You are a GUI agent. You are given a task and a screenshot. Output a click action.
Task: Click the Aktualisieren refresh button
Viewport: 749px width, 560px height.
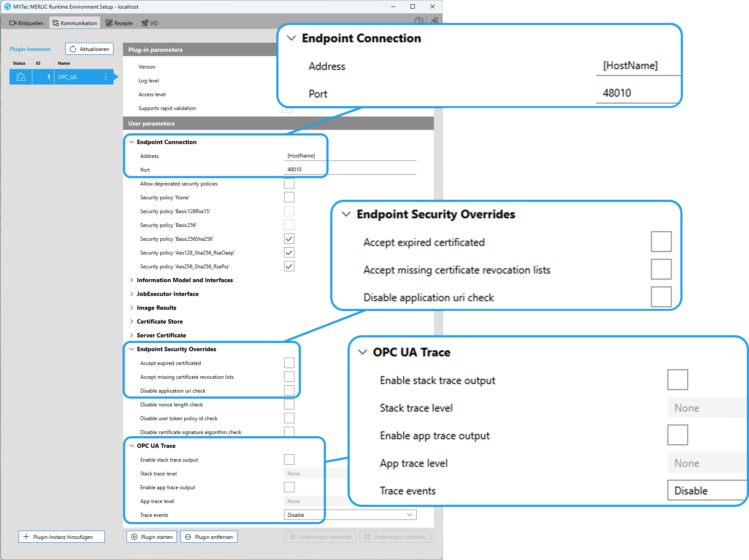click(89, 49)
